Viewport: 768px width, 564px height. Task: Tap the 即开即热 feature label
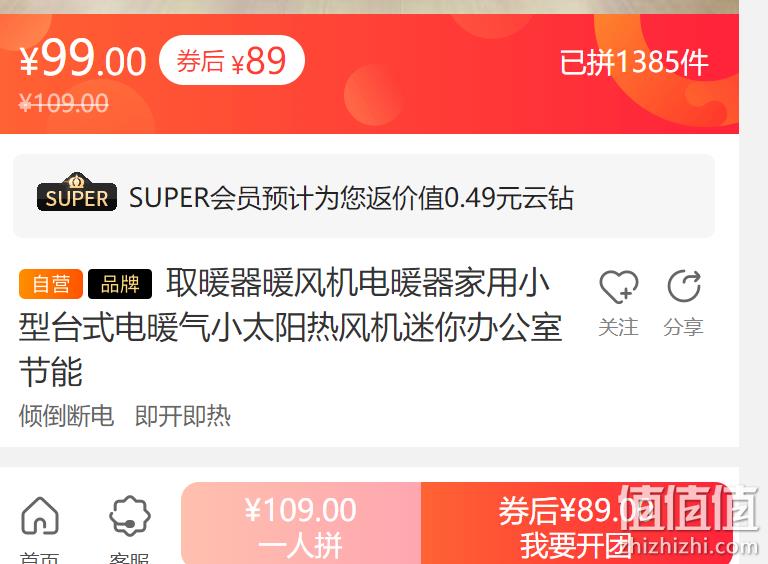point(183,416)
